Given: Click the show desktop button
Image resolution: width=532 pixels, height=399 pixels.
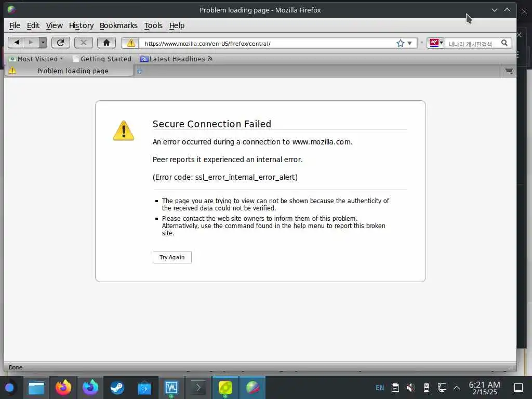Looking at the screenshot, I should pos(518,388).
